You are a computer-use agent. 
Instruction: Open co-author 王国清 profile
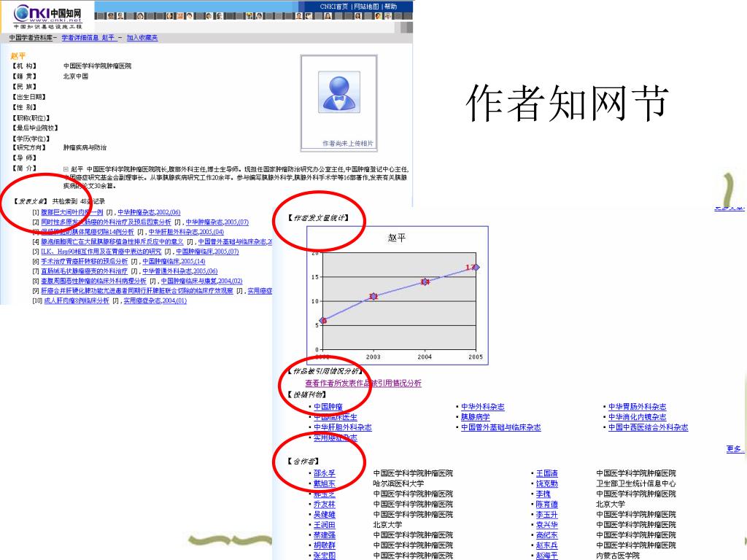(x=547, y=473)
